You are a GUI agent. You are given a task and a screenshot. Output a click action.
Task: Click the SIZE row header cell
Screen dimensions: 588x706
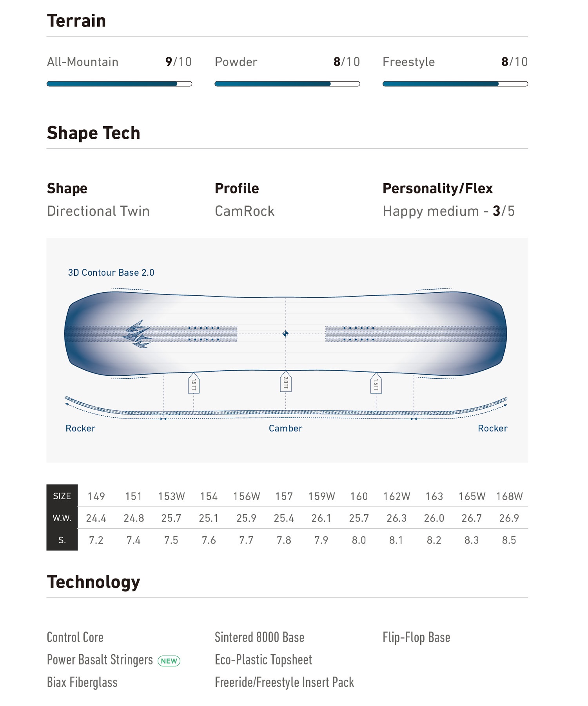[62, 496]
